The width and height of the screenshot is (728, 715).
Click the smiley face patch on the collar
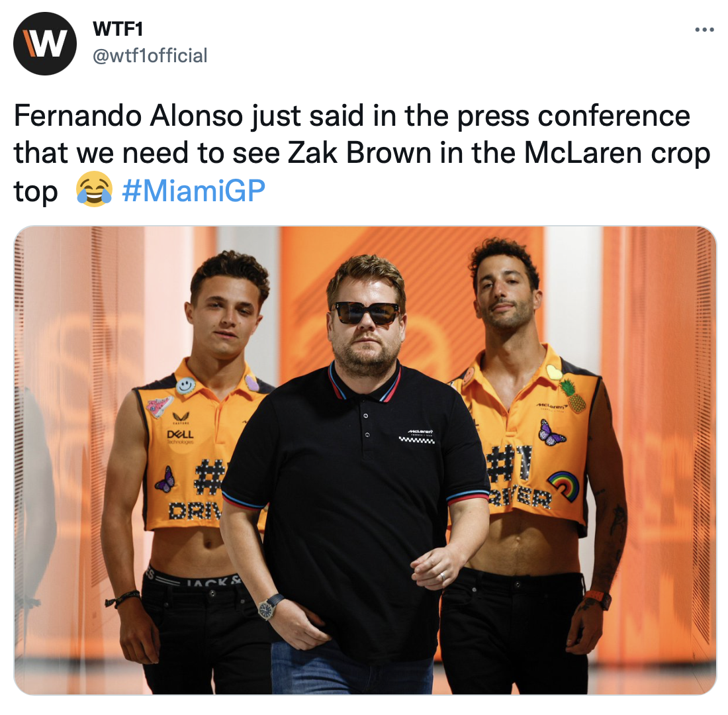tap(185, 385)
